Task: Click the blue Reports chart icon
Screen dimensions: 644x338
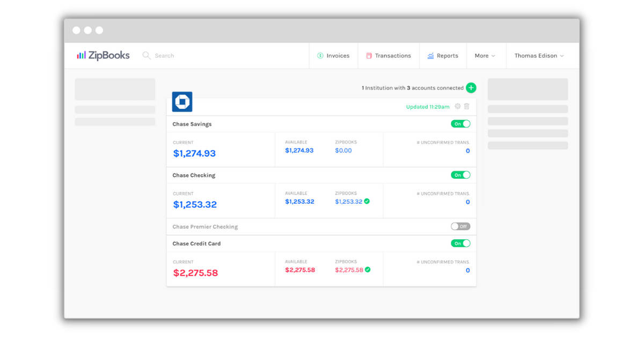Action: [x=430, y=55]
